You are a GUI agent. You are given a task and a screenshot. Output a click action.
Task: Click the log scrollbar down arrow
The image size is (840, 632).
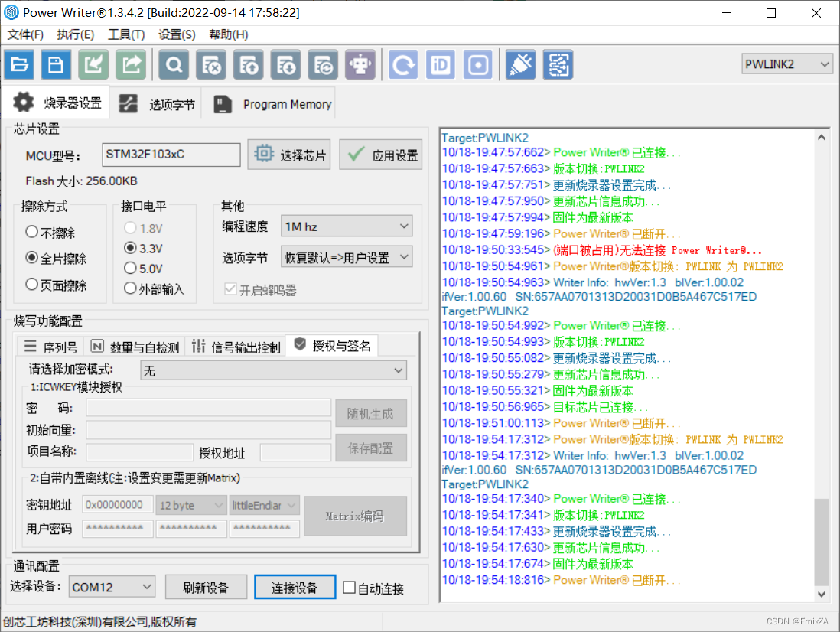click(821, 594)
